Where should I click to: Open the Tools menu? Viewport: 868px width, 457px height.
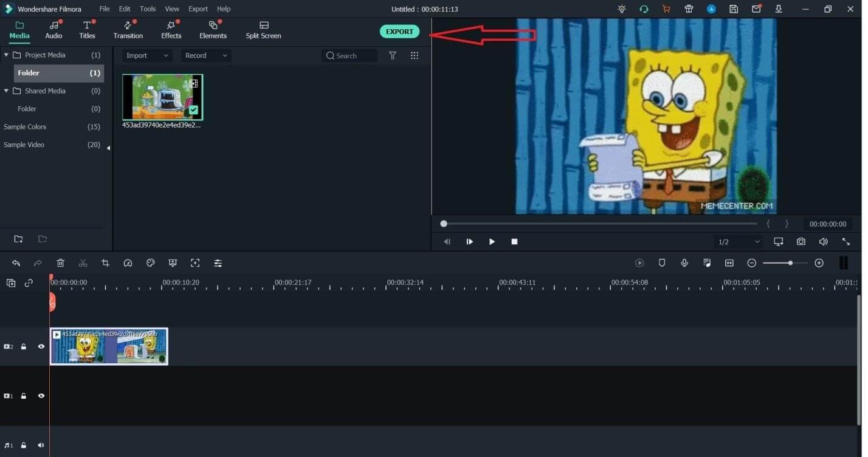click(x=148, y=9)
